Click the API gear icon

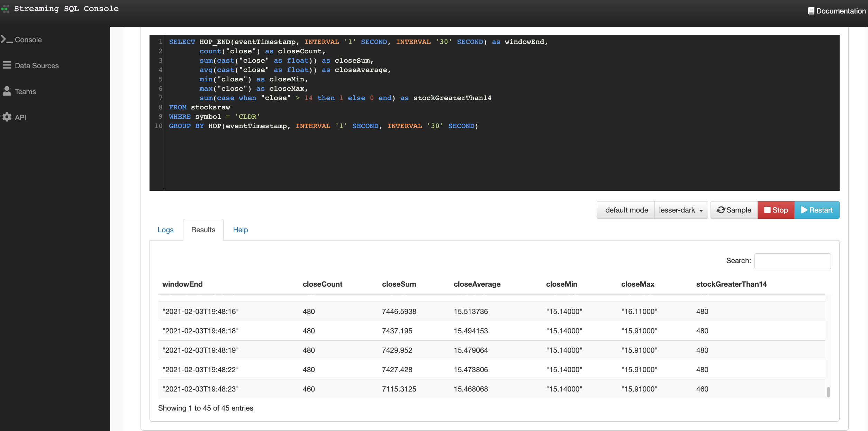7,117
